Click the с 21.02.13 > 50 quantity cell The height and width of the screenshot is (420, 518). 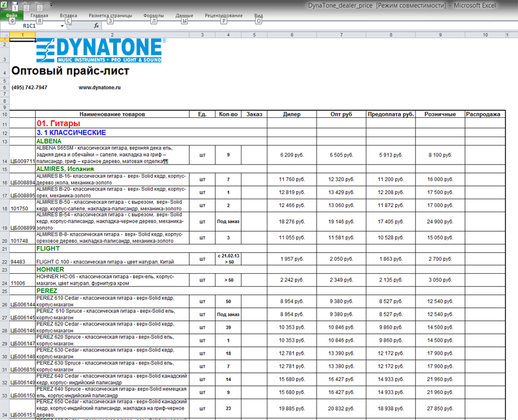click(229, 259)
